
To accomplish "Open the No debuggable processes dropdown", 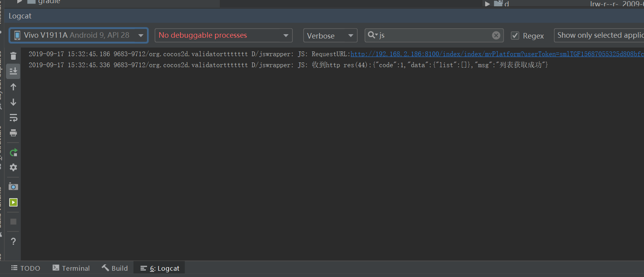I will (223, 35).
